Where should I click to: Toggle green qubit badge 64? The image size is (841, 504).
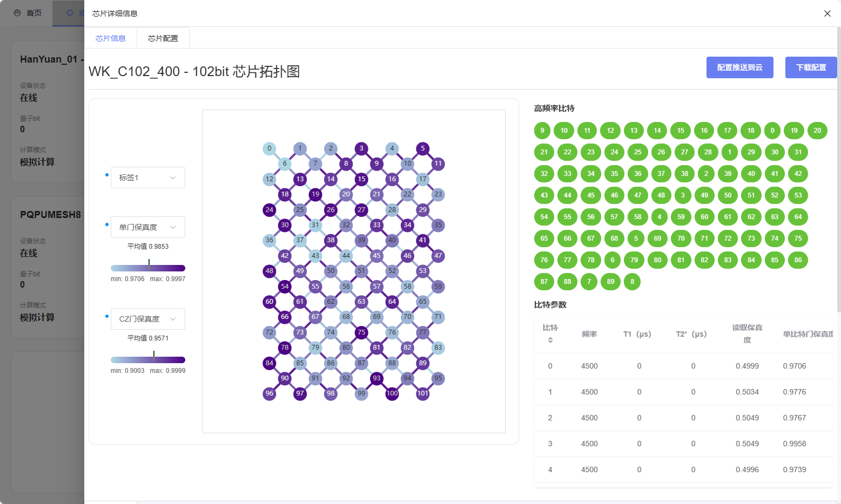(798, 217)
